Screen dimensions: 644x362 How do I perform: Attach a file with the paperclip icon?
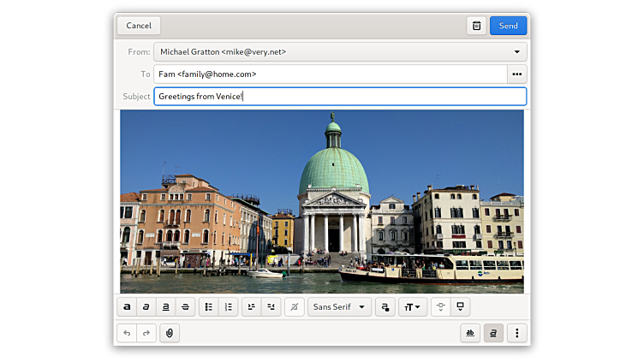(169, 333)
